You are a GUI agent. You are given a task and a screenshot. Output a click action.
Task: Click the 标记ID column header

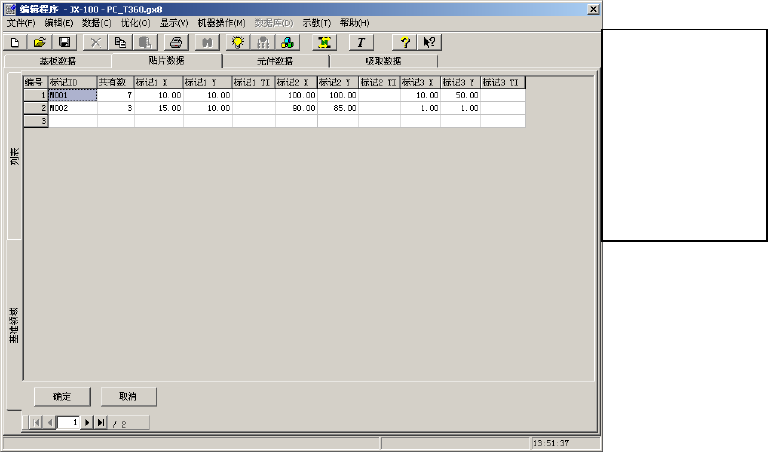click(x=72, y=82)
